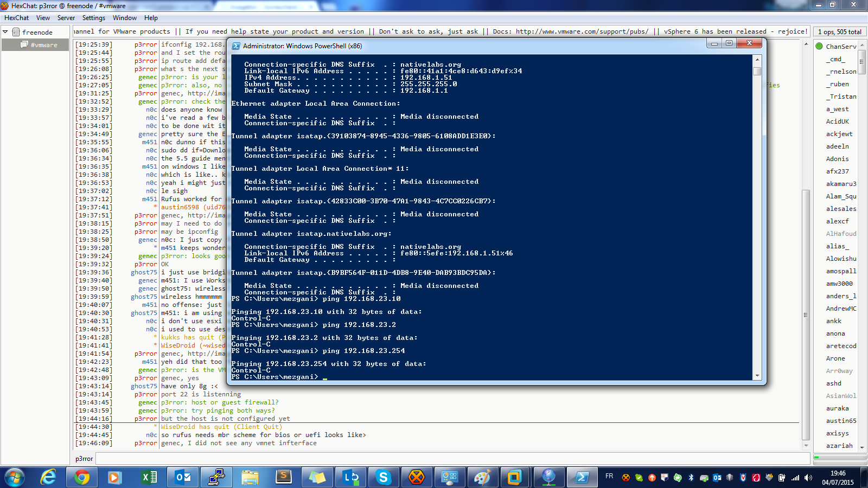Screen dimensions: 868x488
Task: Open the Settings menu
Action: 94,18
